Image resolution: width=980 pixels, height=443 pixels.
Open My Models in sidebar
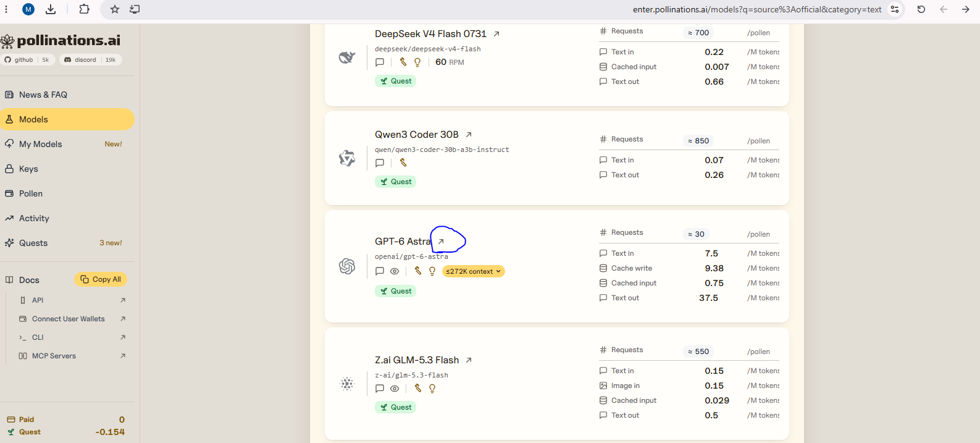(67, 144)
